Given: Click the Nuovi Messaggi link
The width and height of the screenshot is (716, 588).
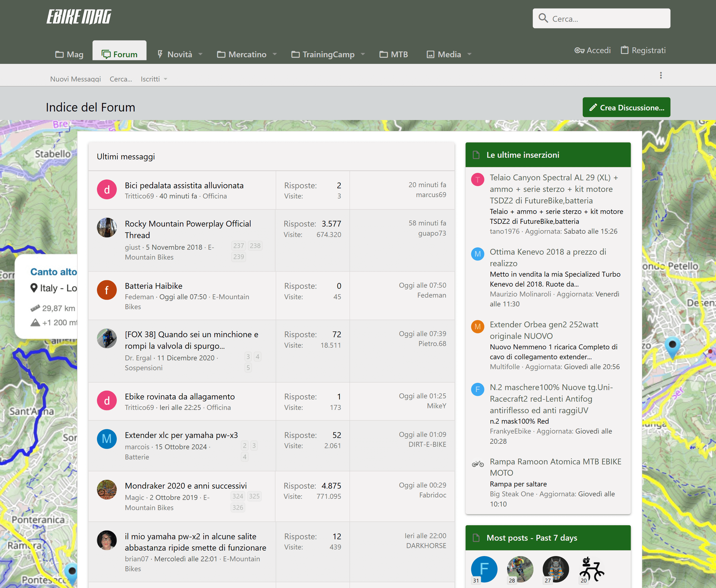Looking at the screenshot, I should pos(75,79).
